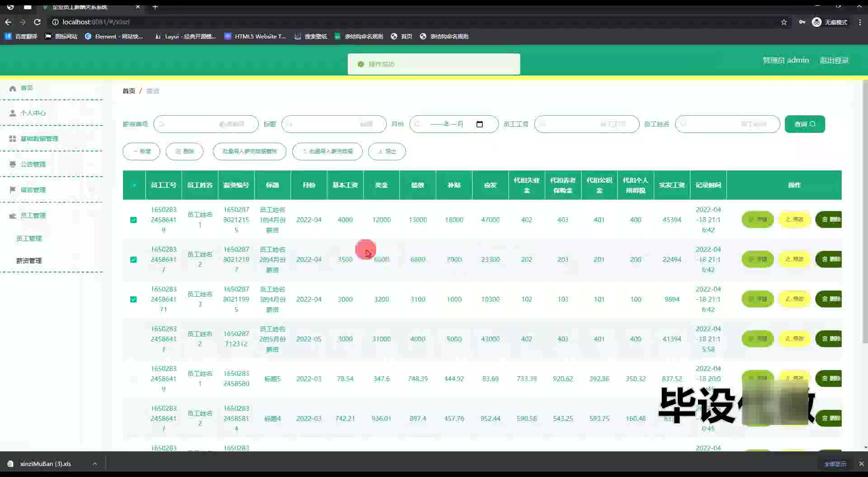
Task: Click the browser forward arrow
Action: click(23, 22)
